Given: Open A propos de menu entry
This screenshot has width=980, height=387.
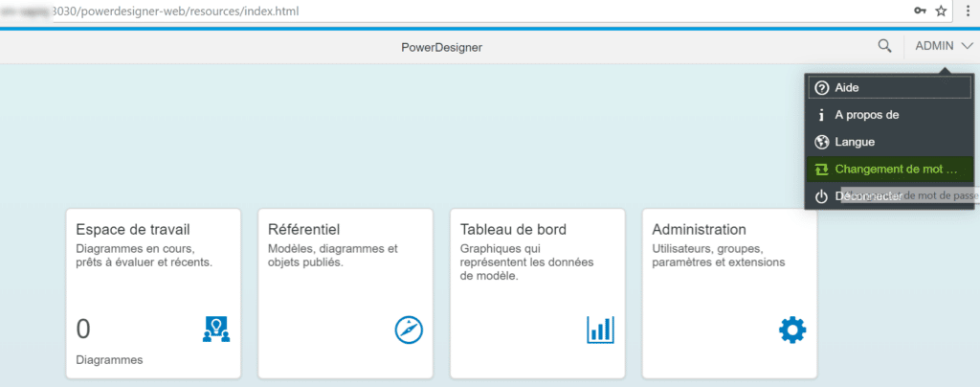Looking at the screenshot, I should 890,115.
